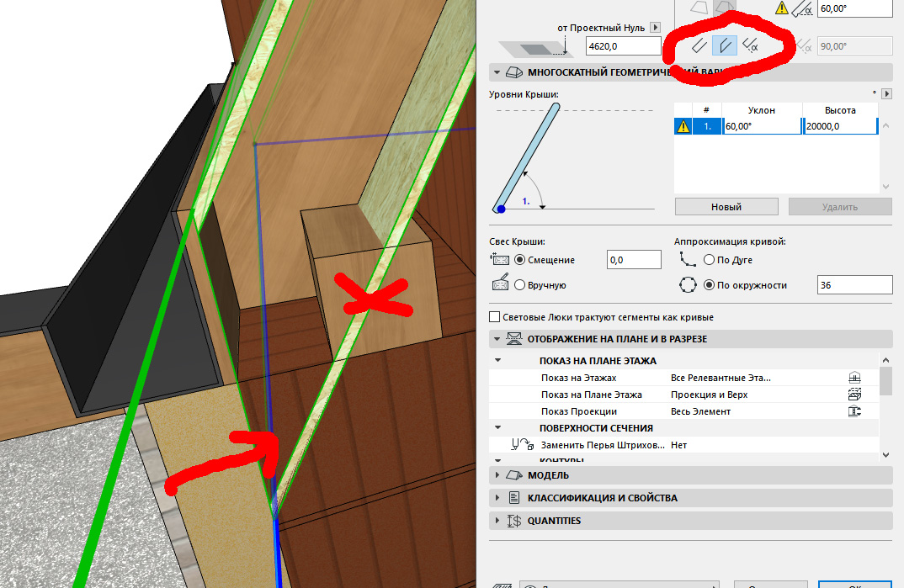The image size is (904, 588).
Task: Edit the Высота 20000,0 table cell
Action: (840, 126)
